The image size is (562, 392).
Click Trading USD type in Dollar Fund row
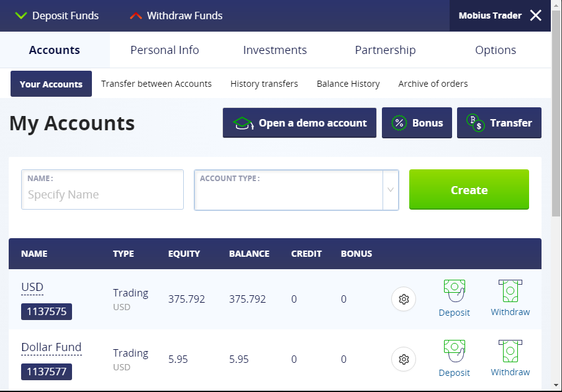pos(131,359)
